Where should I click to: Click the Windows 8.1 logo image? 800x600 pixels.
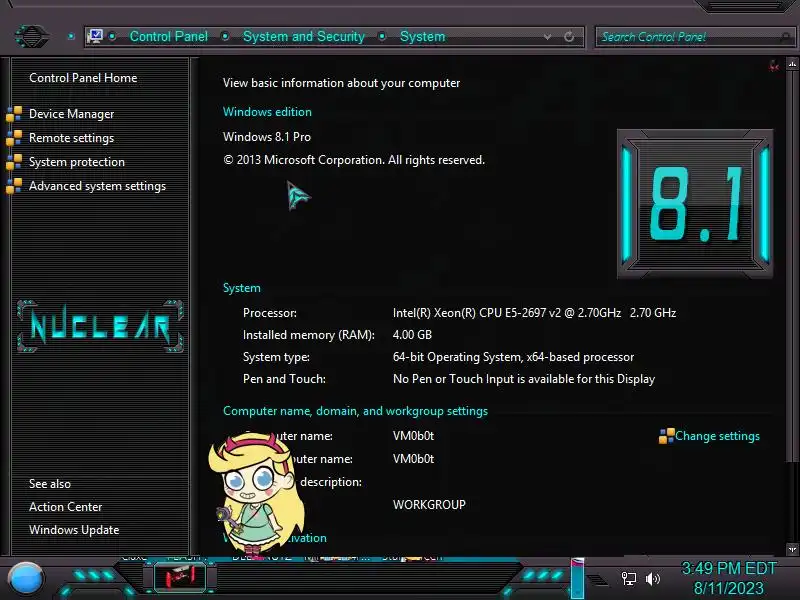tap(695, 204)
